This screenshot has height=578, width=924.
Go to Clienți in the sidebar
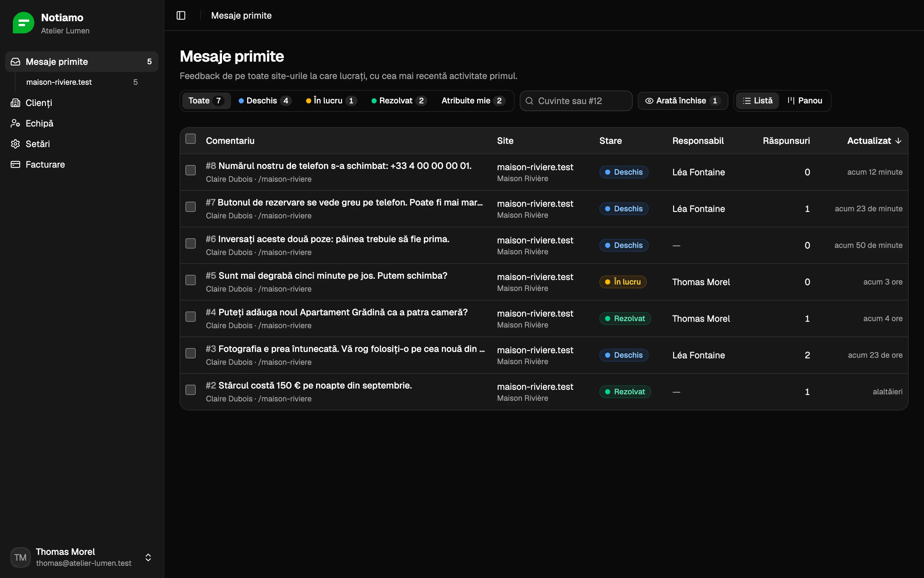pyautogui.click(x=82, y=103)
